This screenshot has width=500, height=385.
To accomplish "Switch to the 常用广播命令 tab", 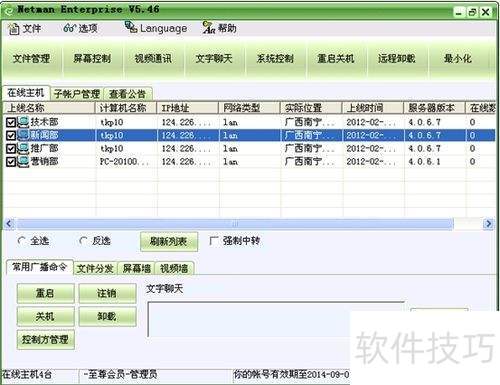I will point(40,267).
